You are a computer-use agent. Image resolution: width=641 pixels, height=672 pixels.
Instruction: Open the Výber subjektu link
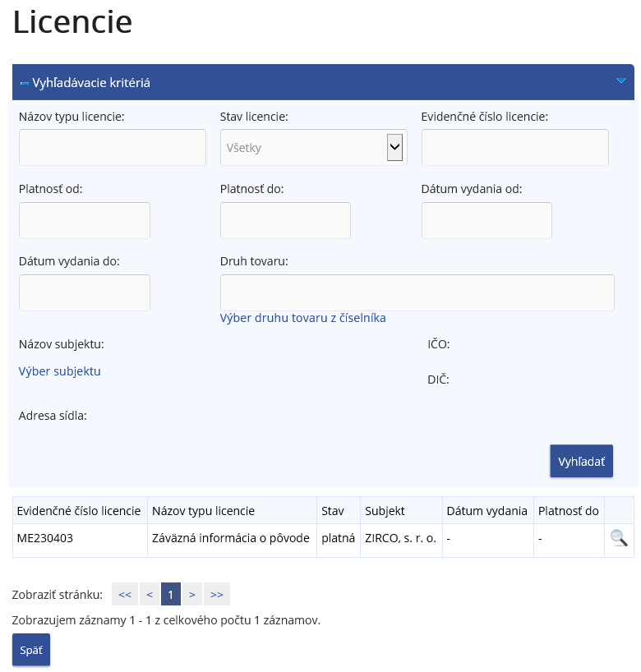point(60,371)
